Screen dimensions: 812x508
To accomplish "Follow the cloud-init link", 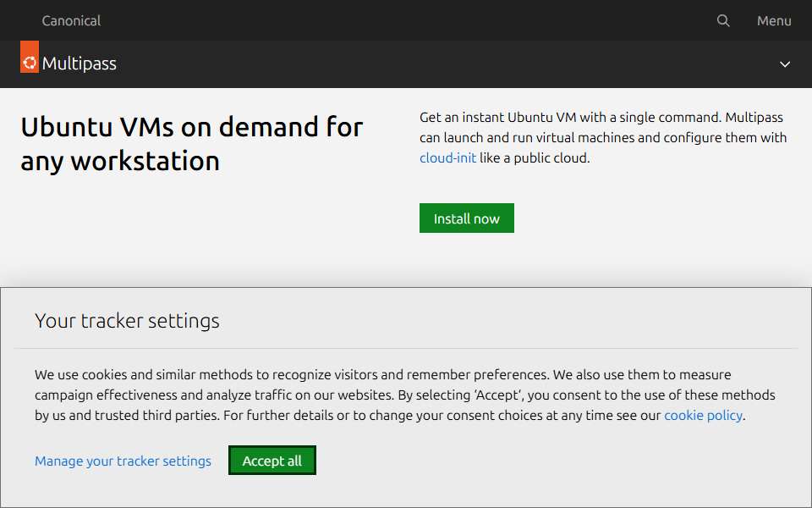I will click(x=447, y=157).
